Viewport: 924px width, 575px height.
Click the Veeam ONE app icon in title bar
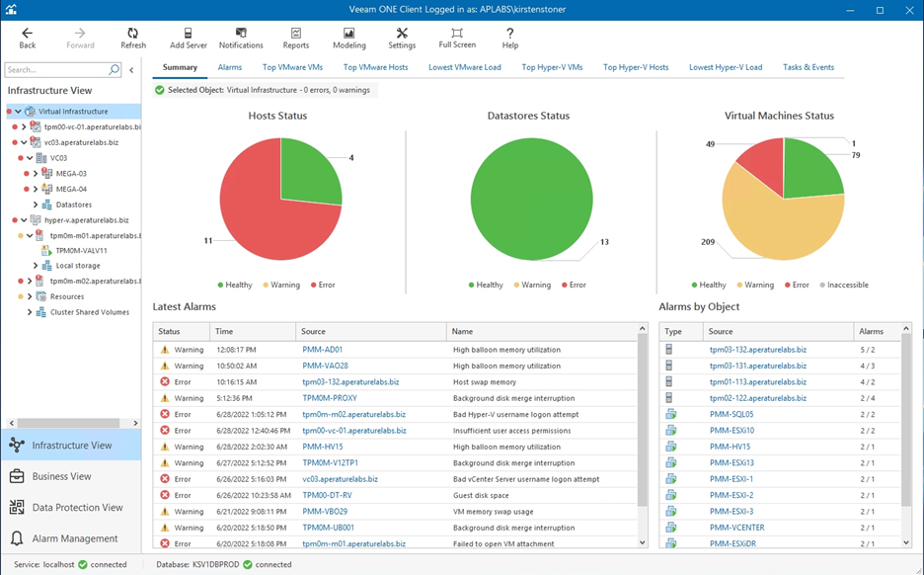(11, 10)
